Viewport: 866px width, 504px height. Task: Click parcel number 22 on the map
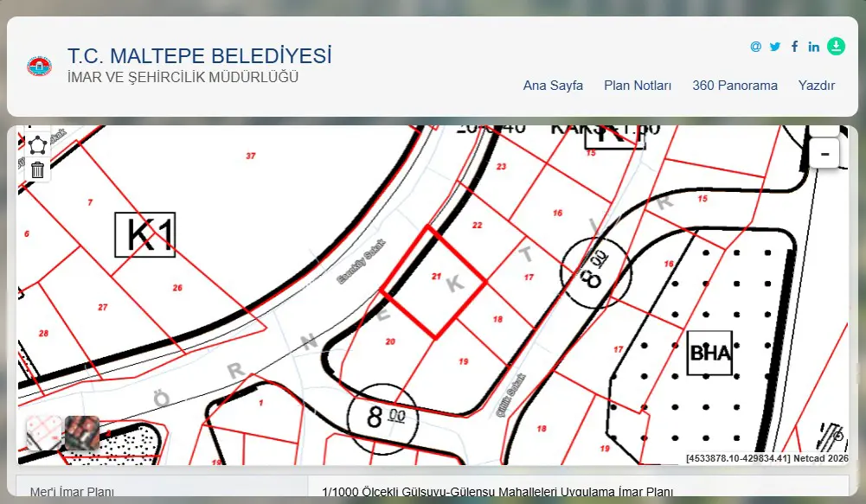pyautogui.click(x=478, y=226)
